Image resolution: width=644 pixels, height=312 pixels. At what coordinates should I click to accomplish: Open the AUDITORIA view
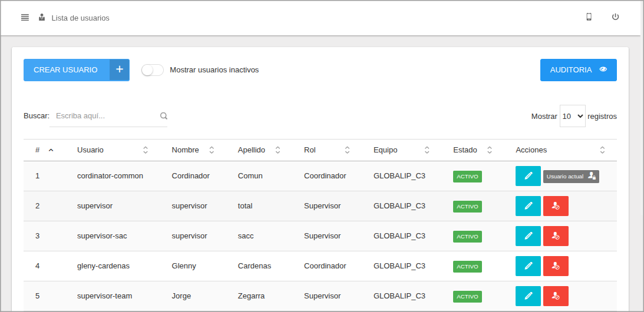pos(578,70)
